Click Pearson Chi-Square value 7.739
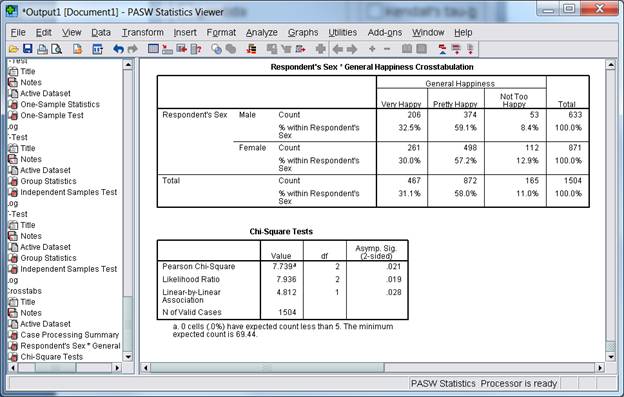Screen dimensions: 624x397 284,267
